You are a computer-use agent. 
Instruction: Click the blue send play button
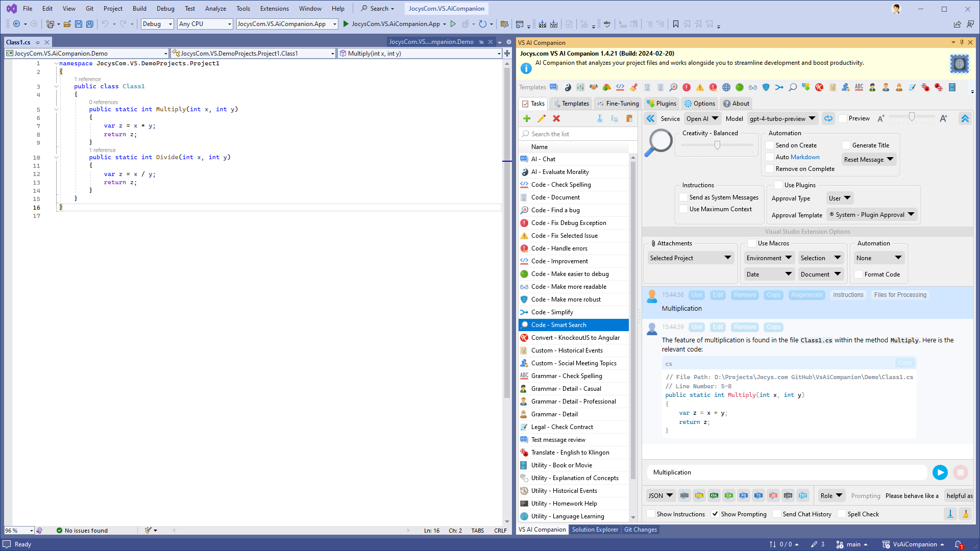point(940,472)
